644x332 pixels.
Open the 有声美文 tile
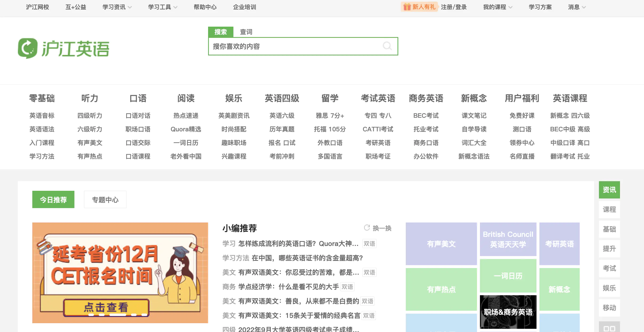click(x=441, y=244)
